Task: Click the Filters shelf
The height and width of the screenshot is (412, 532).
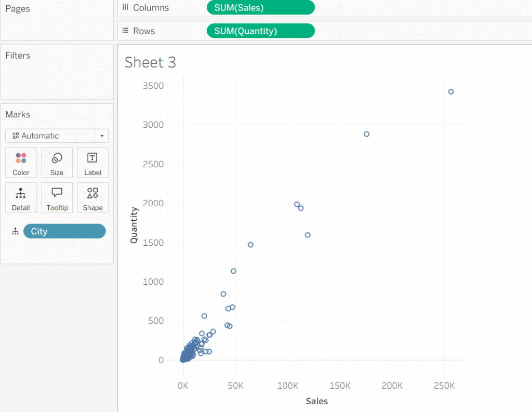Action: pos(57,73)
